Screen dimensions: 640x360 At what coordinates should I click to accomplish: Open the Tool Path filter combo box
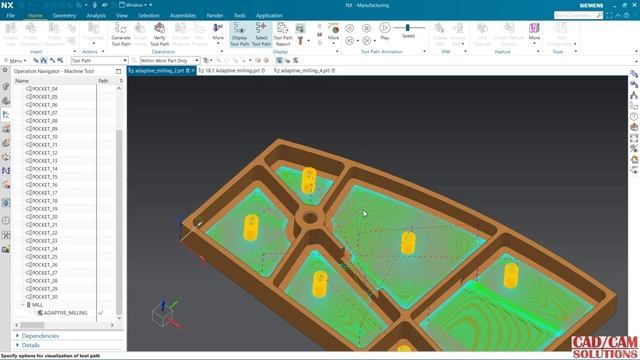pos(99,60)
